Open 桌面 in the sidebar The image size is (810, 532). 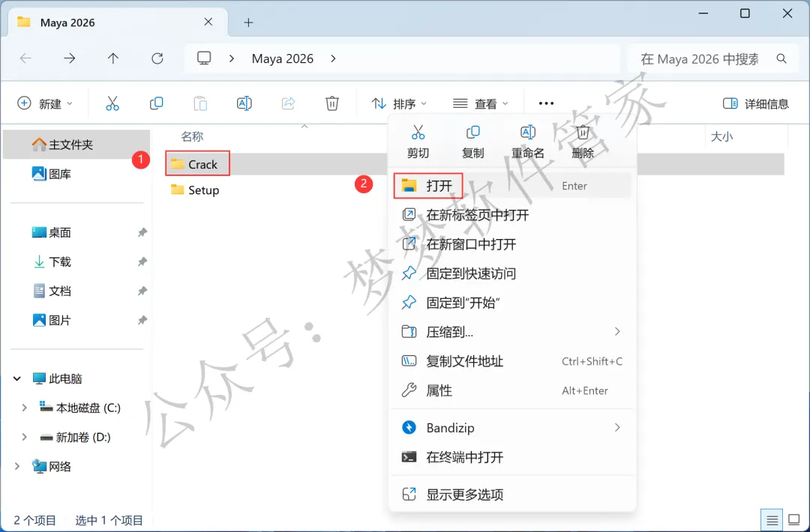77,233
